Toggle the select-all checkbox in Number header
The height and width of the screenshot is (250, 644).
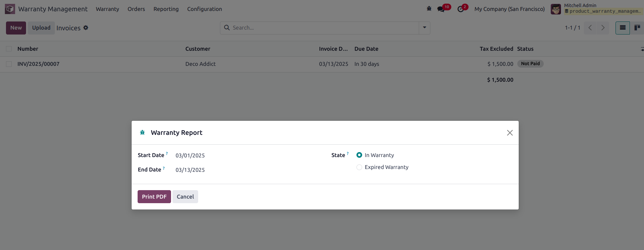click(9, 49)
